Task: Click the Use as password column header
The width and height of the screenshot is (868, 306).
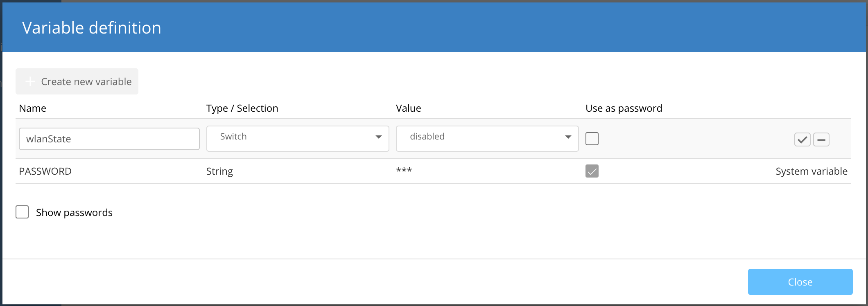Action: coord(624,108)
